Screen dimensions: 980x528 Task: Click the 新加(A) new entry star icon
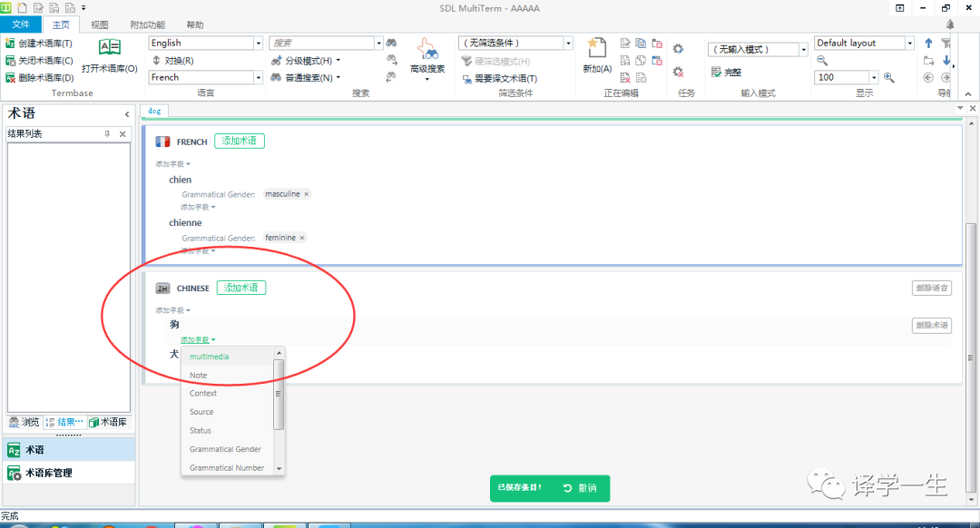click(597, 48)
